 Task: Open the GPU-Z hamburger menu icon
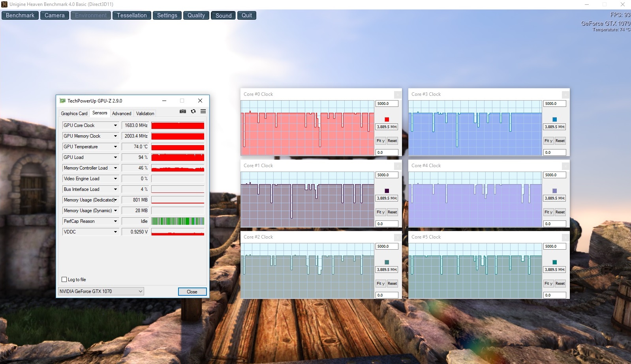pyautogui.click(x=203, y=111)
